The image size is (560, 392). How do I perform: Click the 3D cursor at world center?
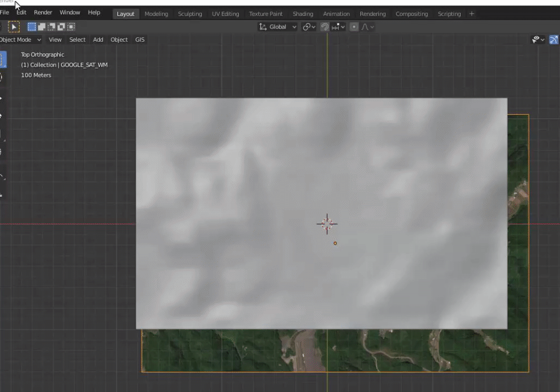(327, 224)
